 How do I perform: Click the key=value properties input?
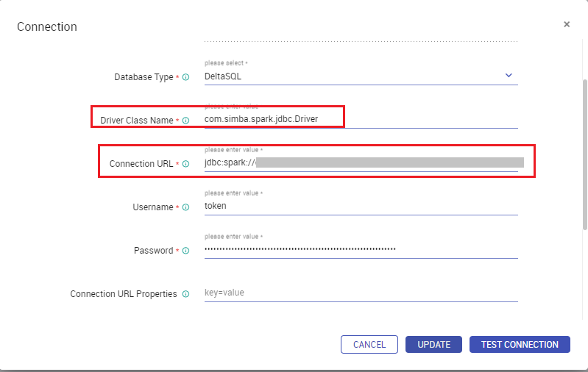click(361, 293)
